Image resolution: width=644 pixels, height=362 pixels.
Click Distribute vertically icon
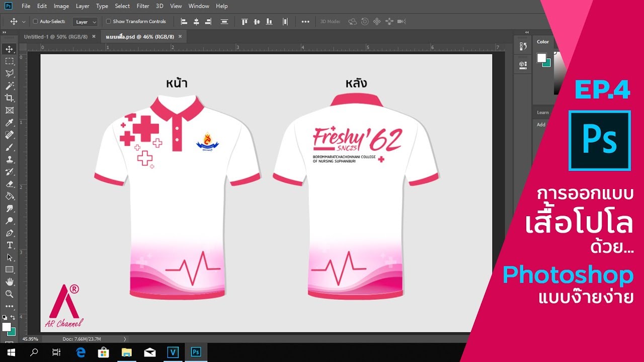(224, 22)
